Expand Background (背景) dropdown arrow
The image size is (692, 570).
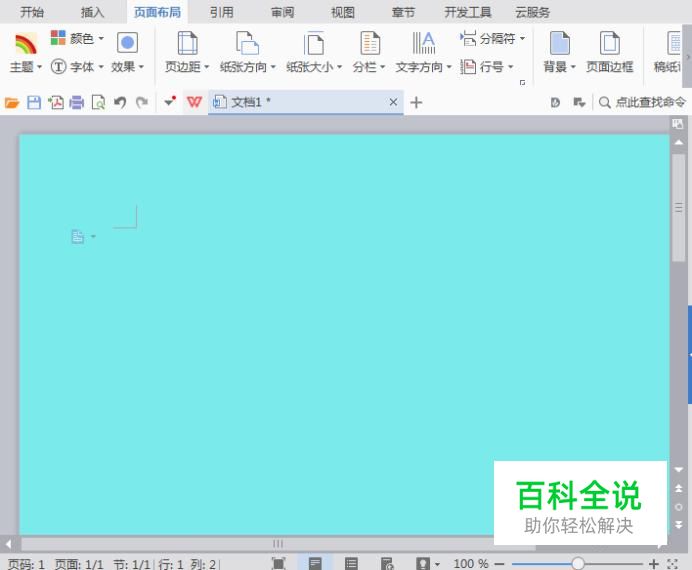point(573,67)
